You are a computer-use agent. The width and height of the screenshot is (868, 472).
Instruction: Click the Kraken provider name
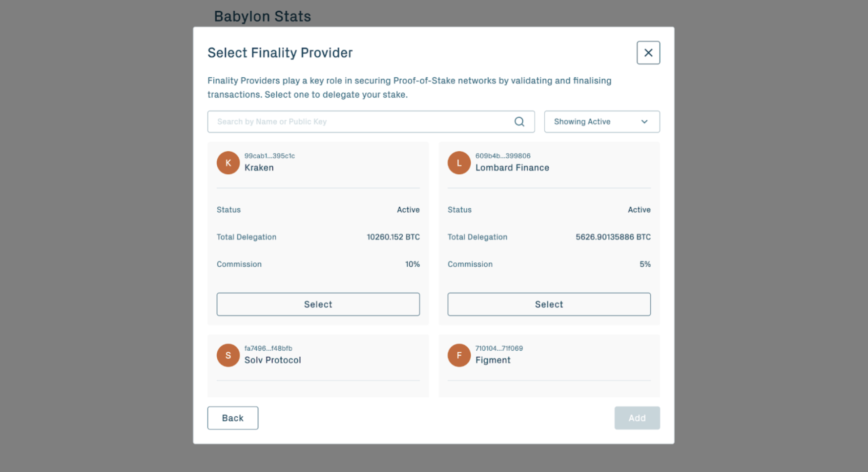(x=259, y=168)
